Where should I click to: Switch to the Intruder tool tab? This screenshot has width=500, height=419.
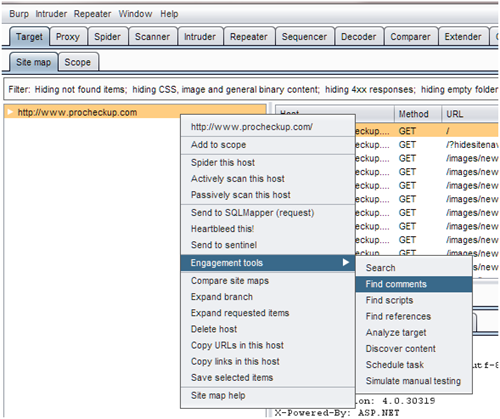200,37
